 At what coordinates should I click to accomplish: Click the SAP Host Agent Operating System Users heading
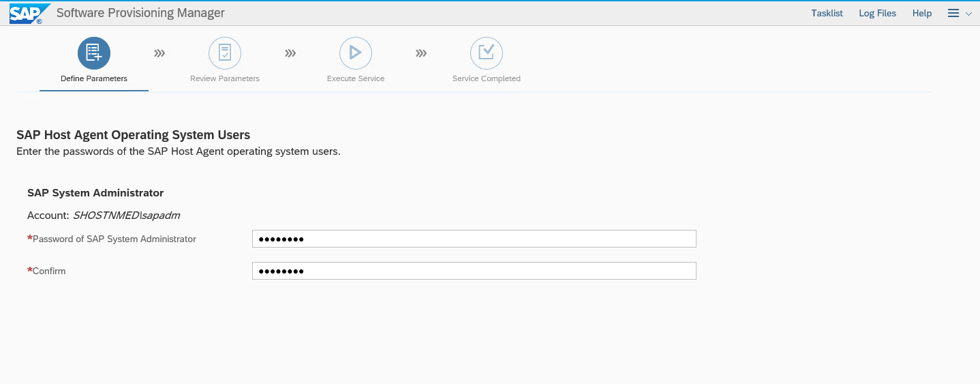134,135
